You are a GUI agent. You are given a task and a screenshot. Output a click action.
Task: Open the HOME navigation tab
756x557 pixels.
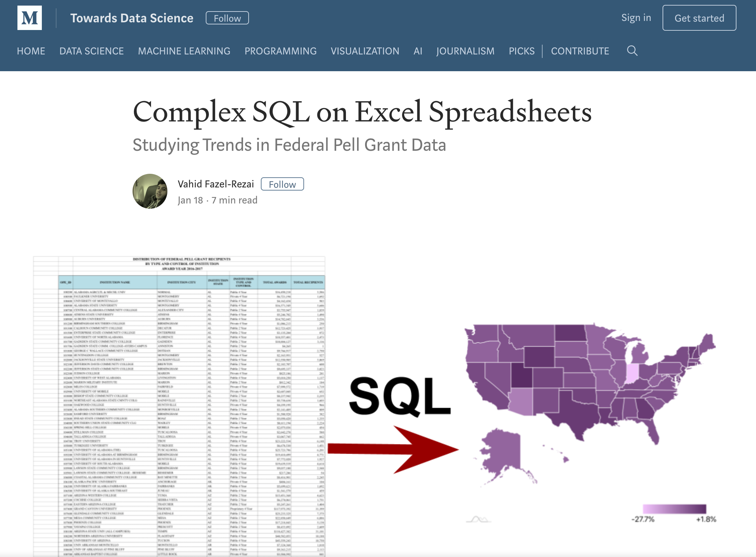31,51
